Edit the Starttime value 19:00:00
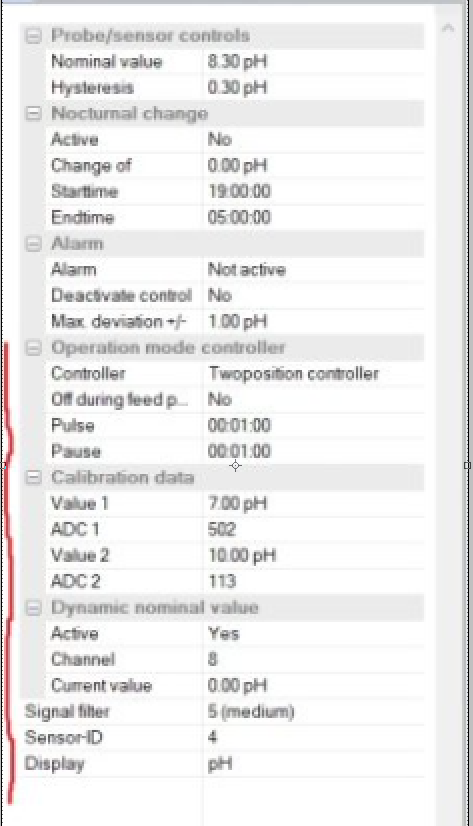Image resolution: width=473 pixels, height=826 pixels. pyautogui.click(x=314, y=191)
